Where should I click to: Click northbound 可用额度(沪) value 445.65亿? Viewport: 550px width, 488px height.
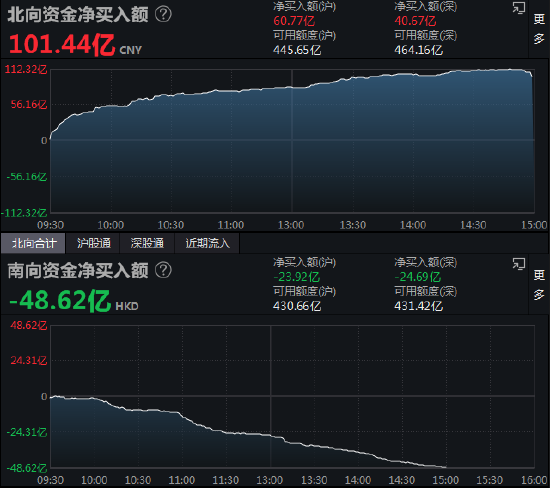tap(297, 50)
